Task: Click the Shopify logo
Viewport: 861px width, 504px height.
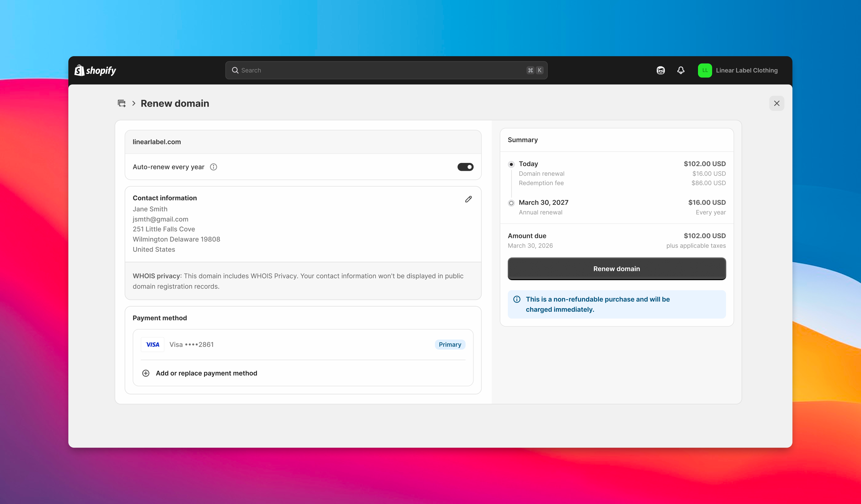Action: (x=95, y=70)
